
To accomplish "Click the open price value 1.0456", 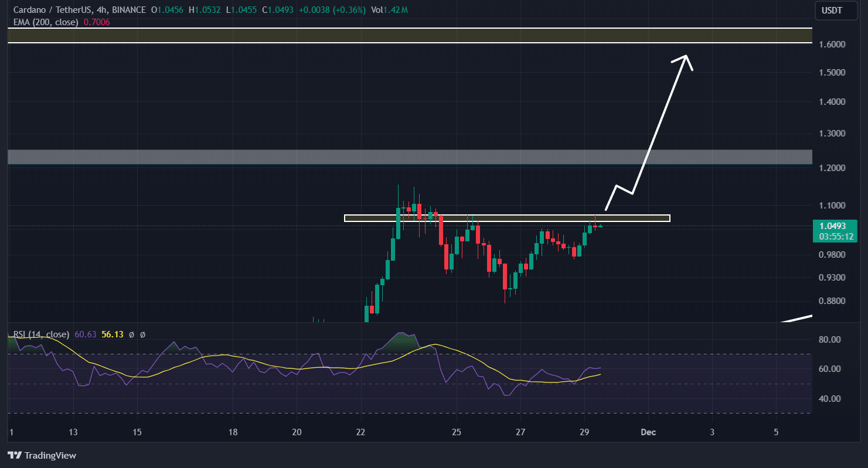I will click(171, 11).
